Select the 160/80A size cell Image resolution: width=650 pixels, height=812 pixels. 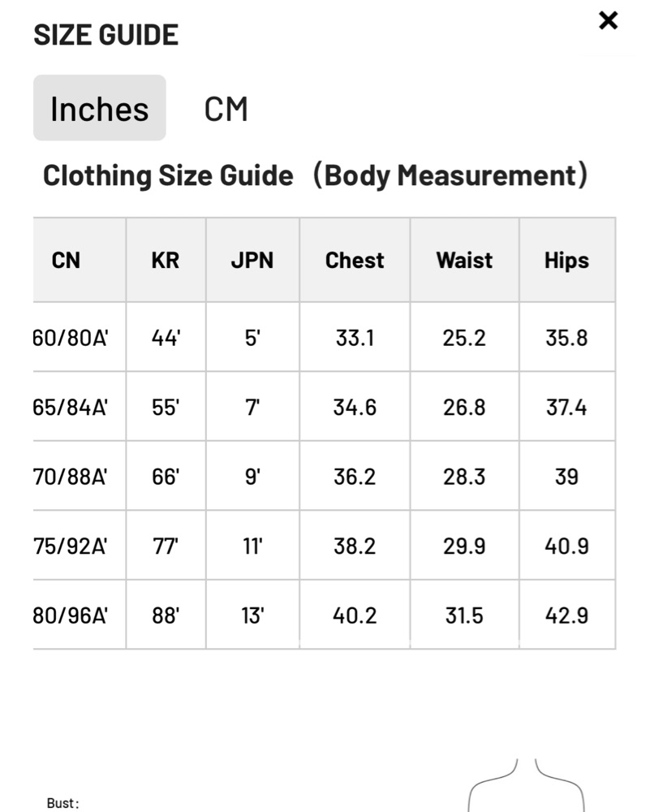pos(80,337)
